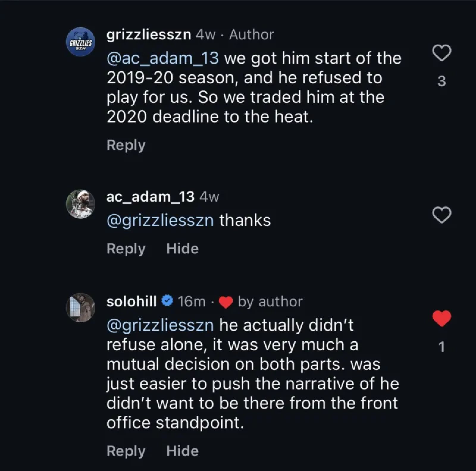The height and width of the screenshot is (471, 476).
Task: Reply to ac_adam_13's thanks comment
Action: tap(126, 249)
